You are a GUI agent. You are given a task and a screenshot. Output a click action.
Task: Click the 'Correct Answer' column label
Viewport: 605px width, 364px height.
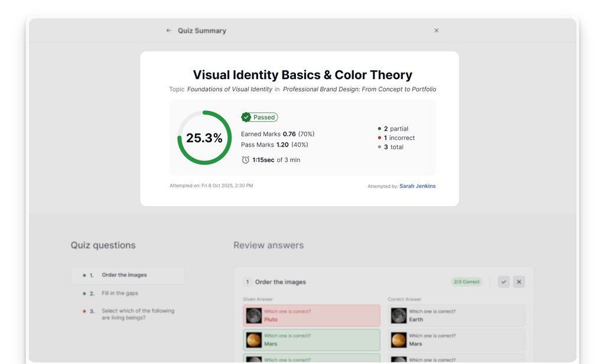point(404,299)
